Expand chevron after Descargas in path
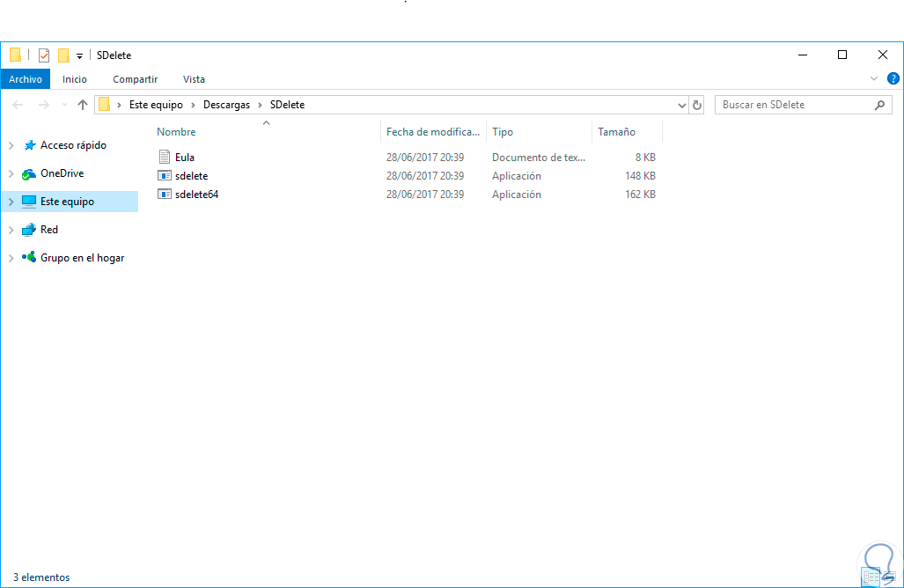The image size is (904, 588). (x=260, y=105)
